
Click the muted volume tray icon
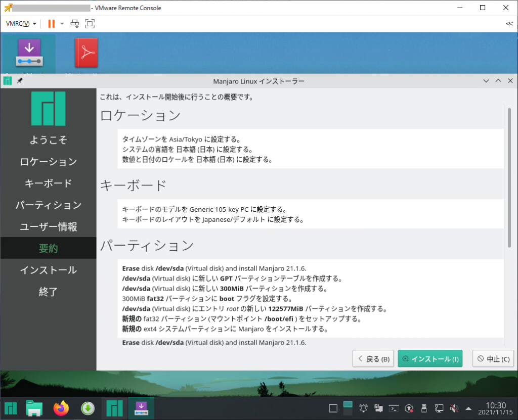point(454,409)
